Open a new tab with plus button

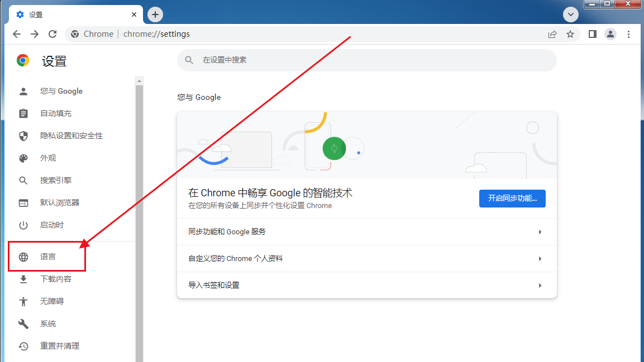[x=155, y=15]
